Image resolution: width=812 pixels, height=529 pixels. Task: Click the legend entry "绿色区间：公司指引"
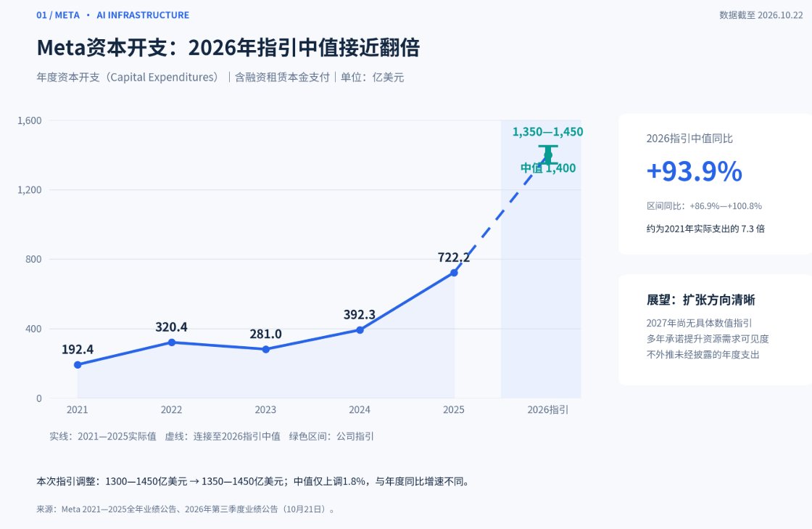click(331, 436)
